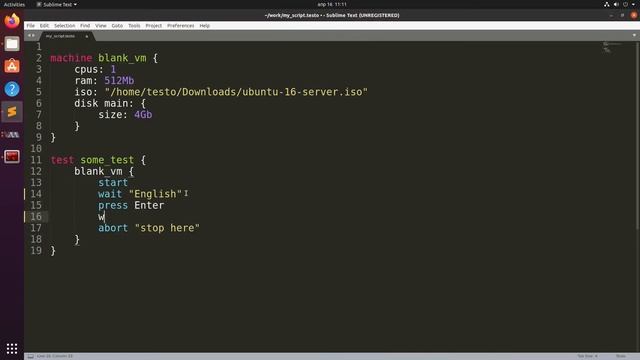Click the 'abort' keyword on line 17
640x360 pixels.
[x=113, y=228]
